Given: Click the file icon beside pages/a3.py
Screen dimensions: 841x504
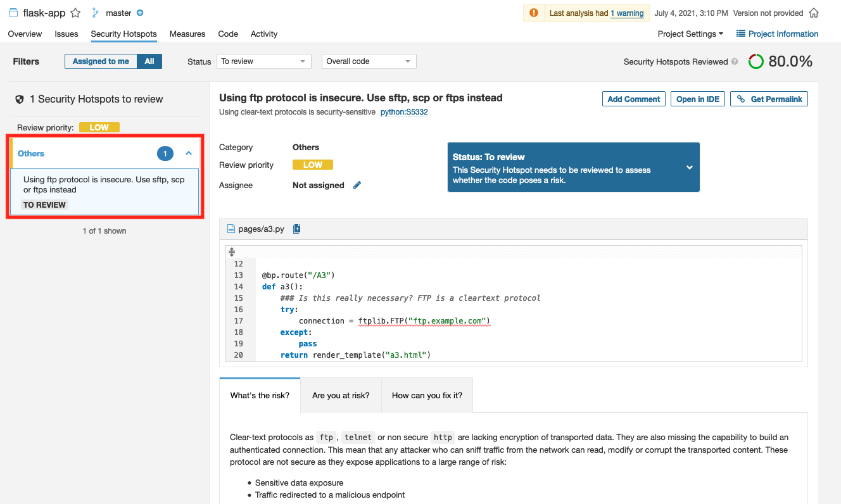Looking at the screenshot, I should tap(231, 229).
